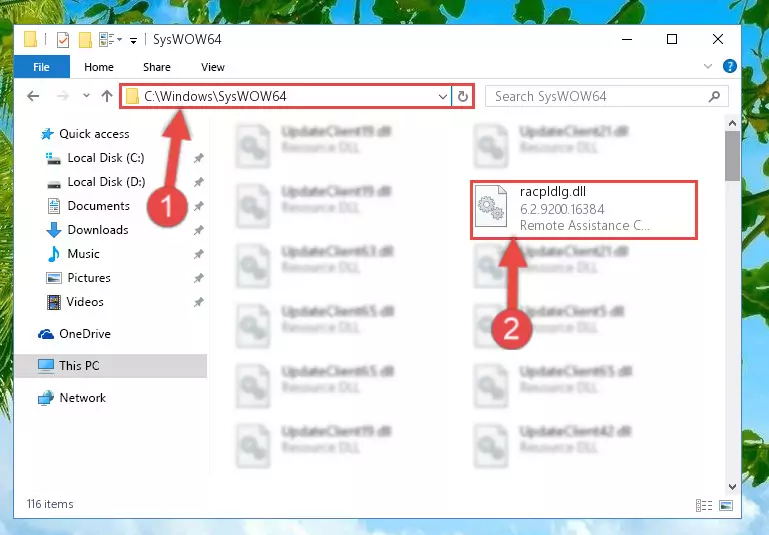Click the Quick access star icon
The image size is (769, 535).
pos(47,134)
